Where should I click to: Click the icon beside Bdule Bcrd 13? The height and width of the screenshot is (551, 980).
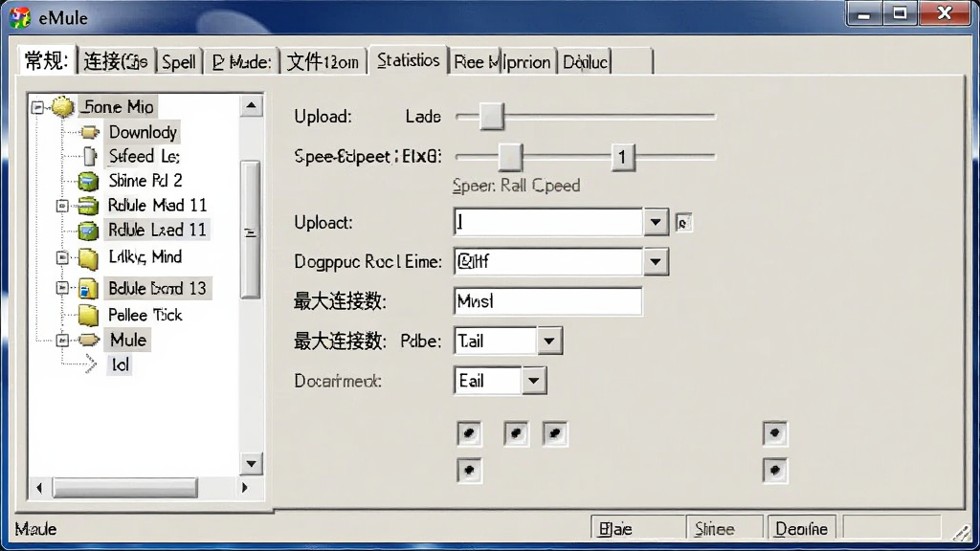click(x=88, y=289)
